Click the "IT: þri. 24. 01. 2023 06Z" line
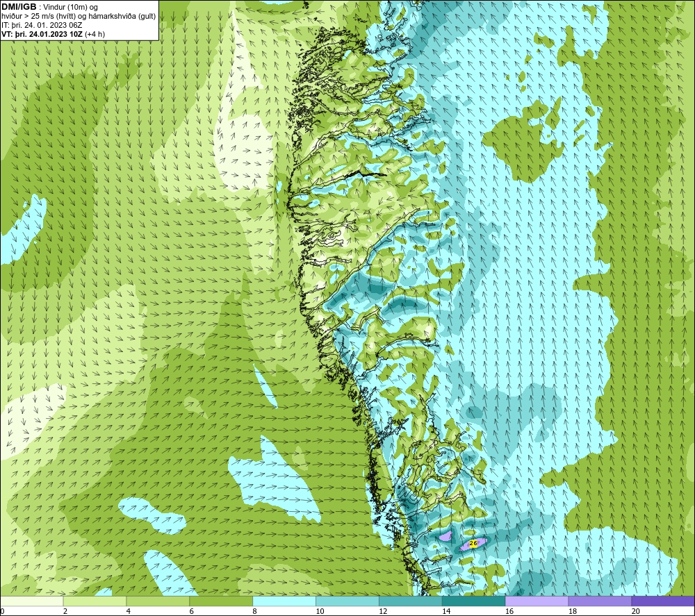The width and height of the screenshot is (695, 616). coord(42,25)
